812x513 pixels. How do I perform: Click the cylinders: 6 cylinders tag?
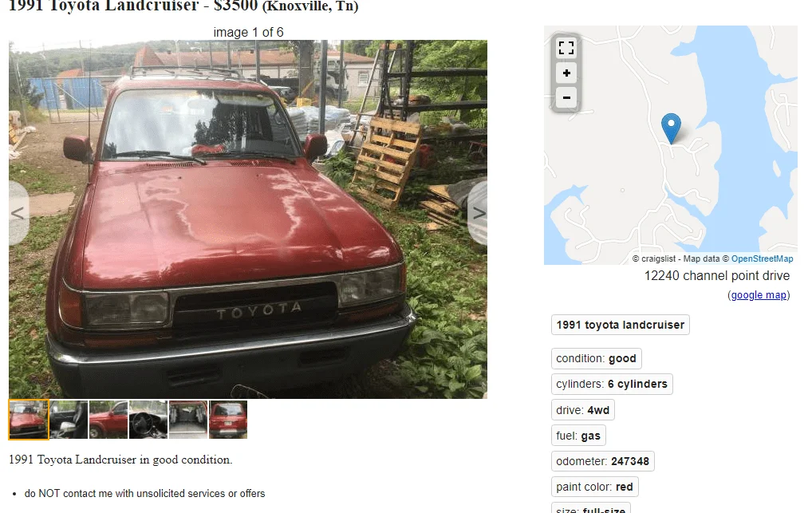(x=612, y=384)
